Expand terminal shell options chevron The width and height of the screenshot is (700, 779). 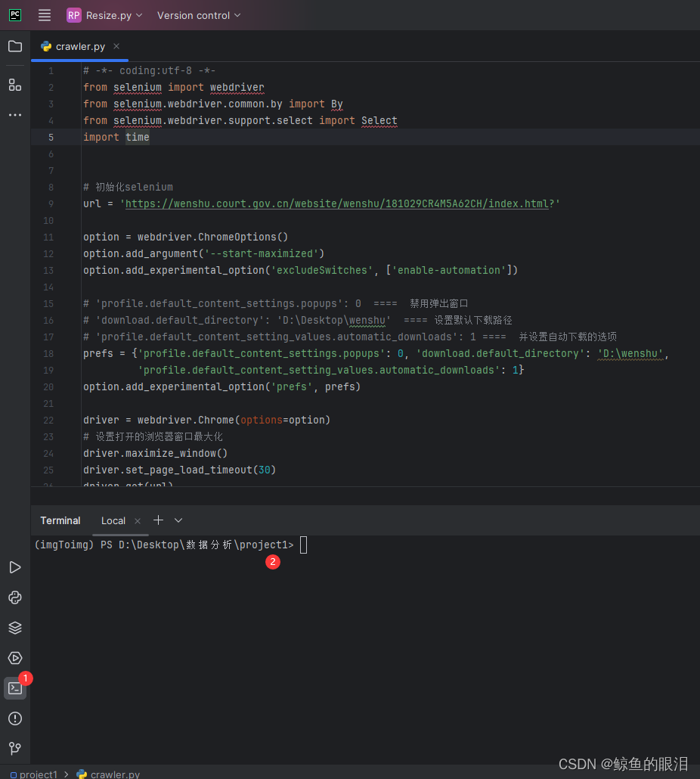click(178, 520)
